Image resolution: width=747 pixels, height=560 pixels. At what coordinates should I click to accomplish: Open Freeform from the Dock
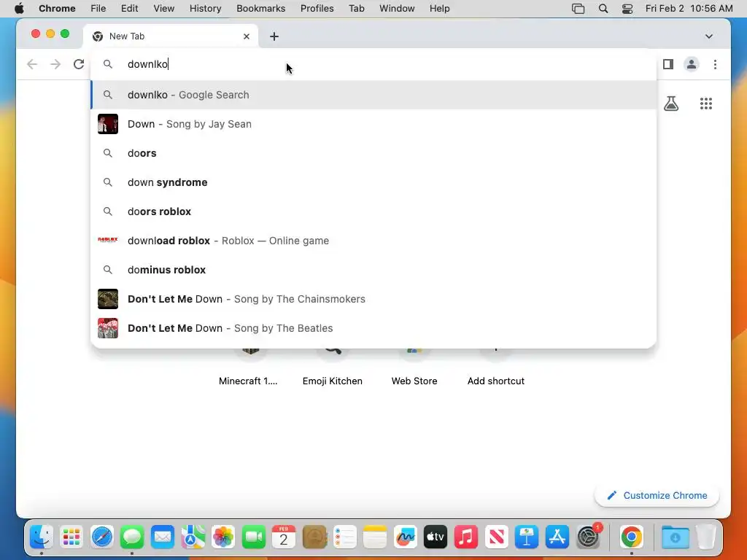pyautogui.click(x=406, y=537)
